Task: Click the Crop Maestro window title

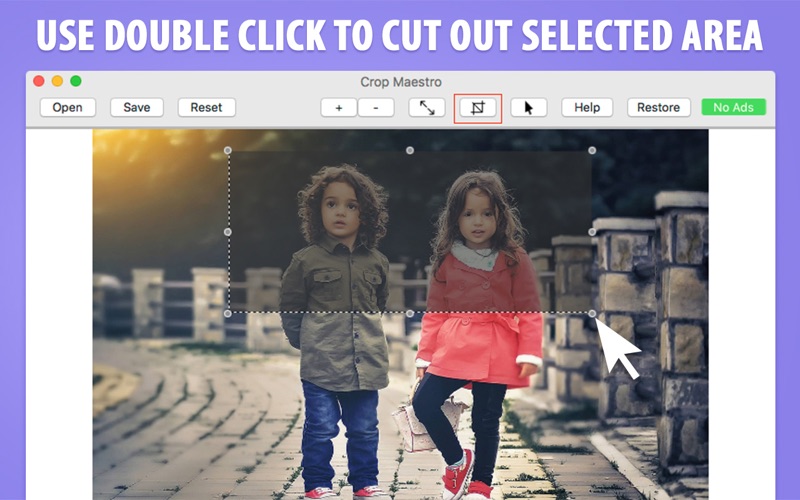Action: pos(401,82)
